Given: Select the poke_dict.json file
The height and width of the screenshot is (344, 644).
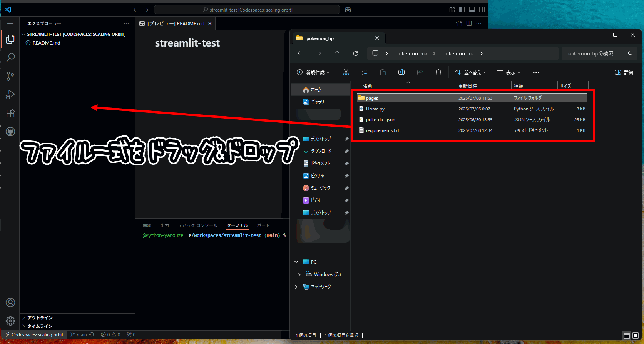Looking at the screenshot, I should coord(472,120).
